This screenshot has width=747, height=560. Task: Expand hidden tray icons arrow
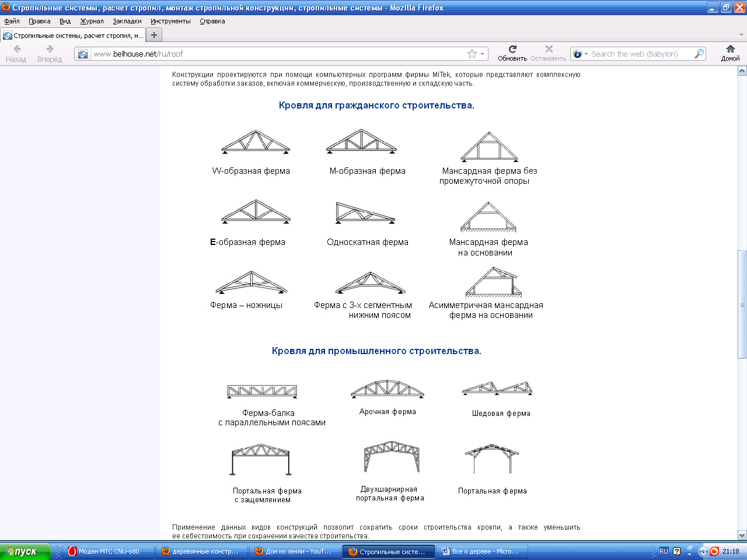click(703, 551)
